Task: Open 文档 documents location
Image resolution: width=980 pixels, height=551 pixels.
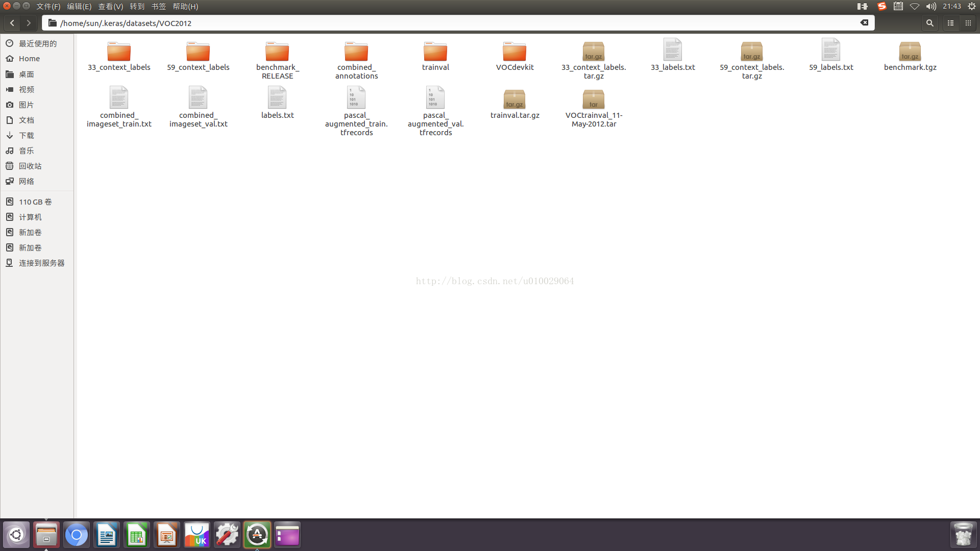Action: (x=37, y=120)
